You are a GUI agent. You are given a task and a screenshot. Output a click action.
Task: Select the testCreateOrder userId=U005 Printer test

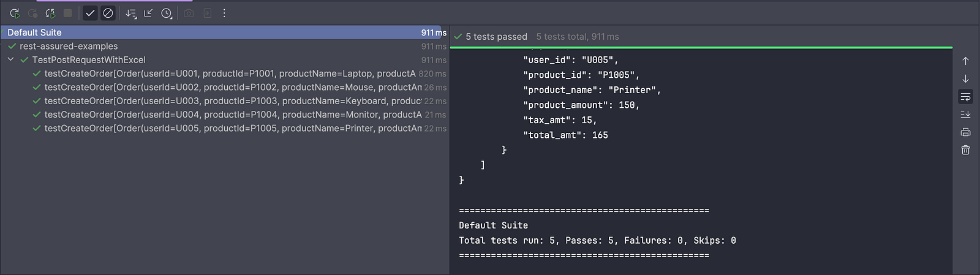(x=233, y=129)
